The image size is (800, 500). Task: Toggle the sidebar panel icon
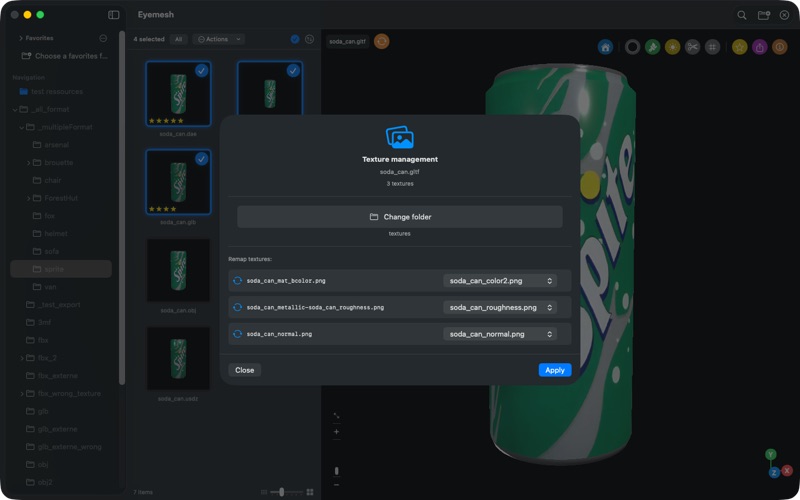click(x=114, y=15)
